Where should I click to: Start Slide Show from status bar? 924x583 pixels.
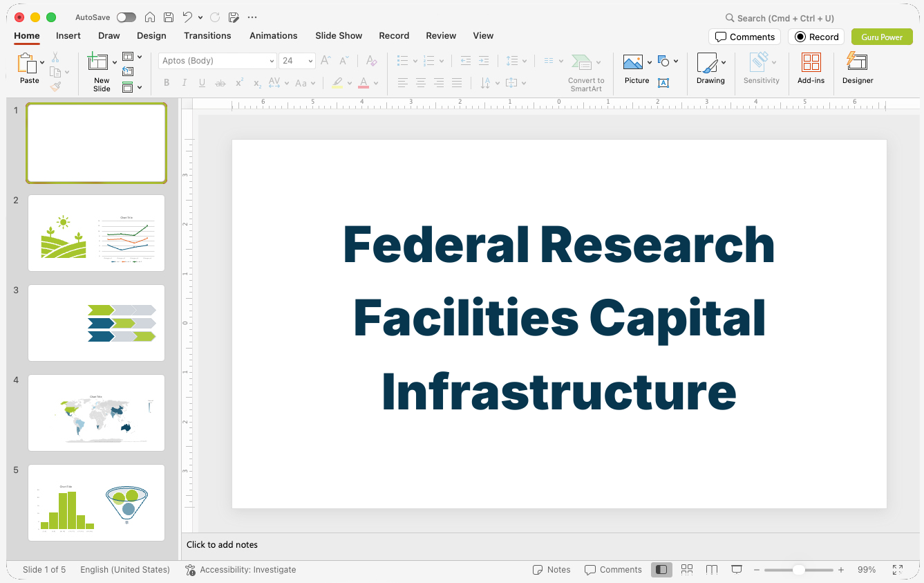pos(737,570)
